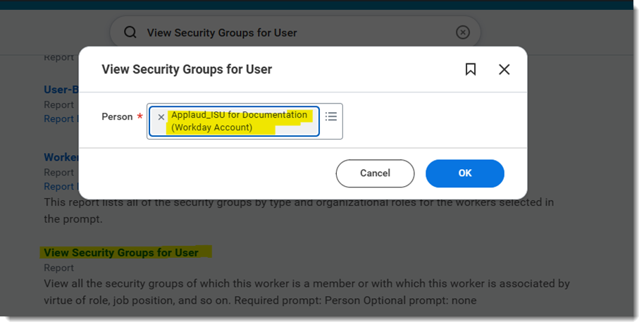Click the dialog title View Security Groups for User

187,69
